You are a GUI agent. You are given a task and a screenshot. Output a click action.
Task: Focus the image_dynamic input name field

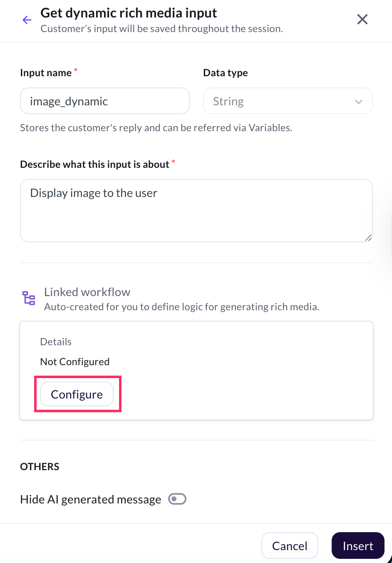104,101
